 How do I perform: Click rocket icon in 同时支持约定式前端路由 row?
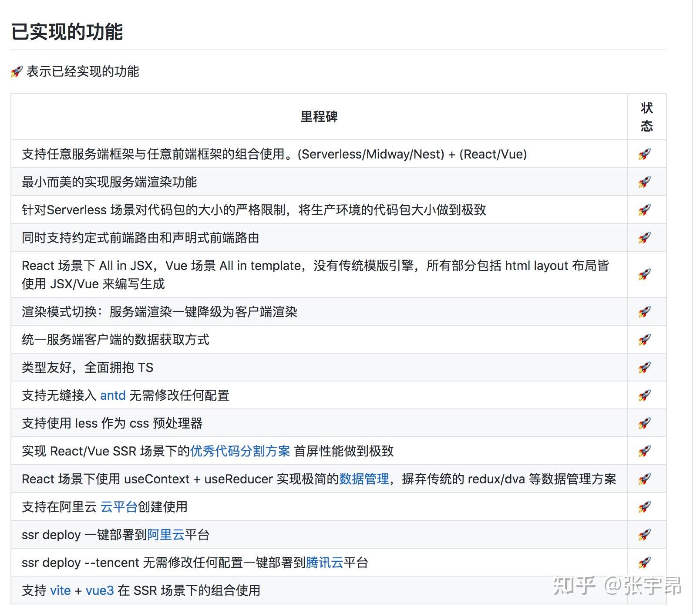tap(645, 238)
